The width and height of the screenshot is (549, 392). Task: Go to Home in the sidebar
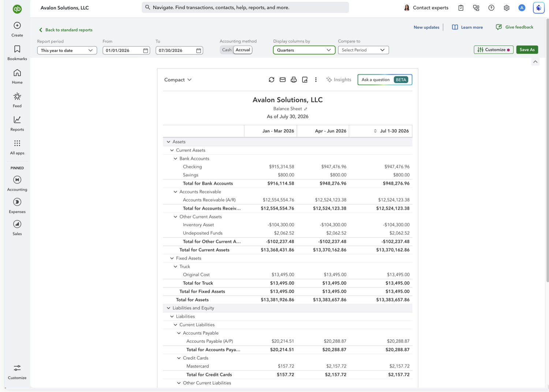[x=17, y=76]
